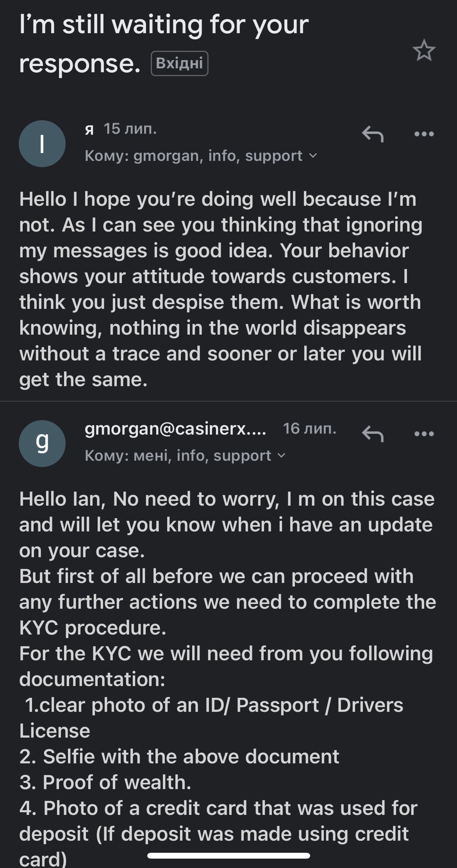
Task: Open more options for the 15 лип. message
Action: coord(424,134)
